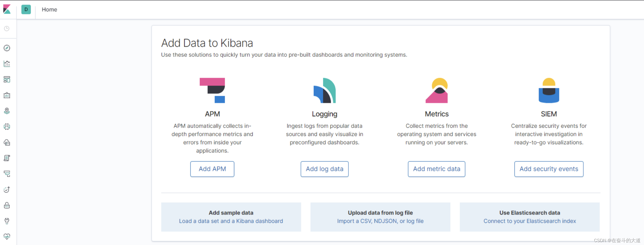
Task: Click the SIEM illustration icon
Action: pyautogui.click(x=549, y=90)
